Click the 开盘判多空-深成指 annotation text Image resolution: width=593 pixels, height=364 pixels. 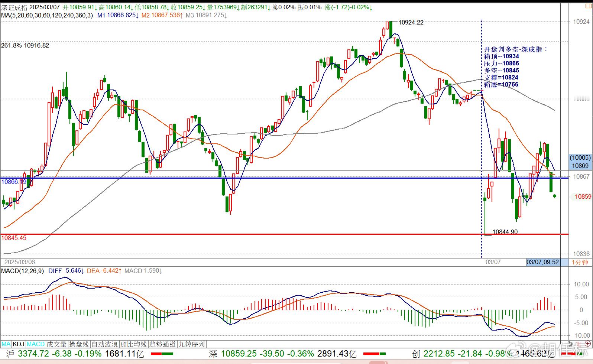[516, 49]
